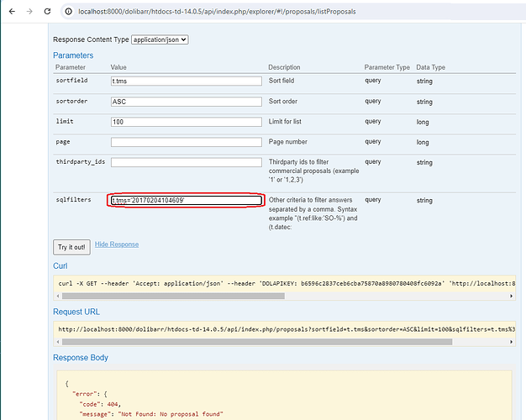Click the Response Content Type label
Viewport: 526px width, 420px height.
[91, 39]
